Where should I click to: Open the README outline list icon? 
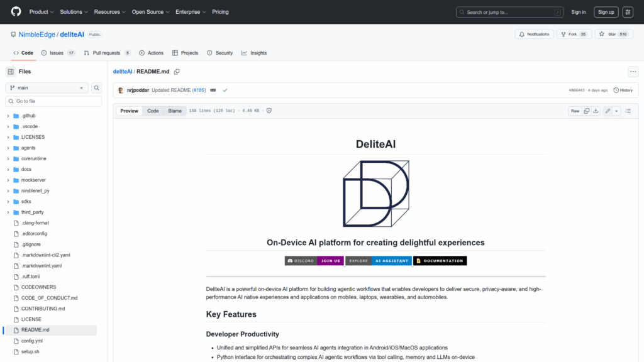click(x=628, y=111)
